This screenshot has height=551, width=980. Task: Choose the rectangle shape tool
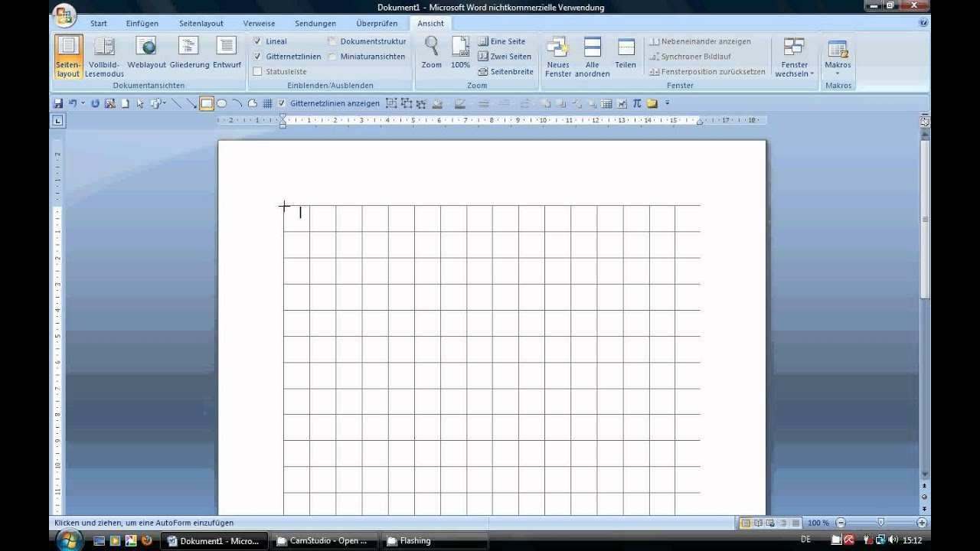[207, 103]
